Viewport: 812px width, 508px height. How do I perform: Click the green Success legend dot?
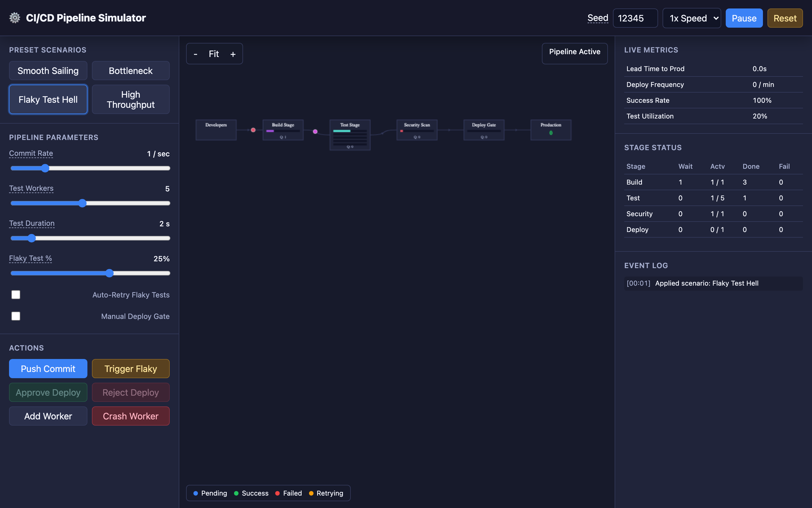(x=236, y=493)
